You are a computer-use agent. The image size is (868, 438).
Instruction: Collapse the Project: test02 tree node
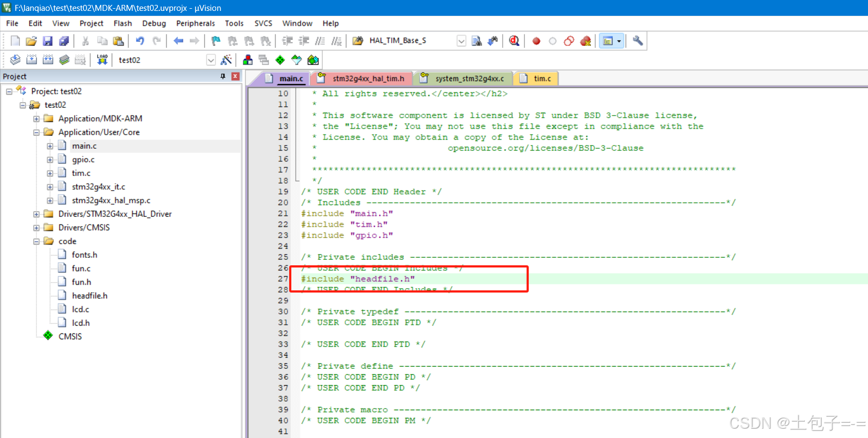pyautogui.click(x=9, y=92)
